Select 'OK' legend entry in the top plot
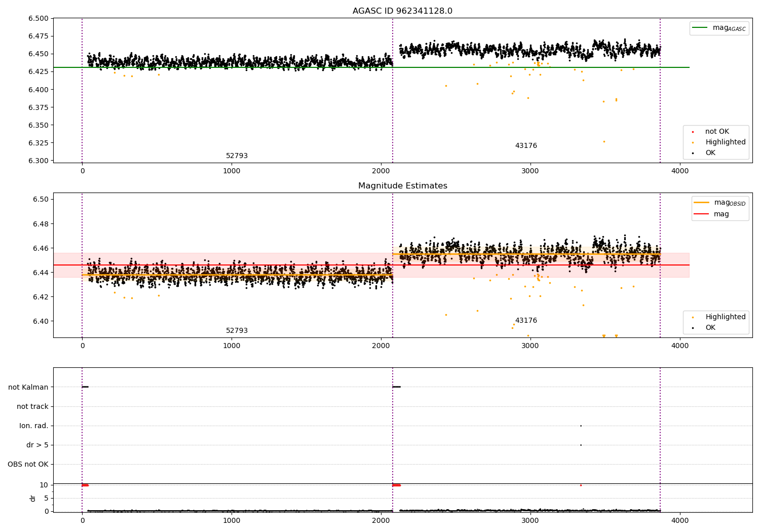 click(x=704, y=153)
